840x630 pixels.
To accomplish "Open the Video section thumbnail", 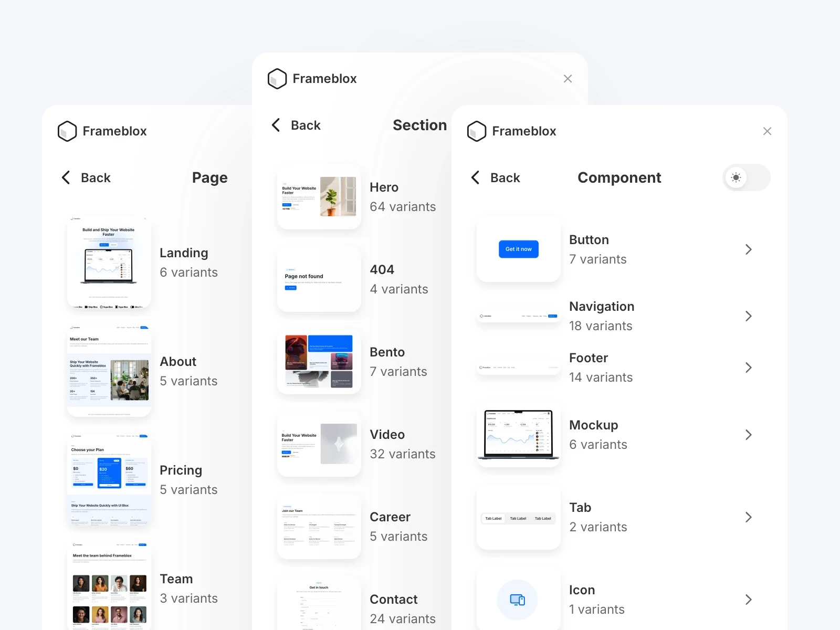I will 319,444.
